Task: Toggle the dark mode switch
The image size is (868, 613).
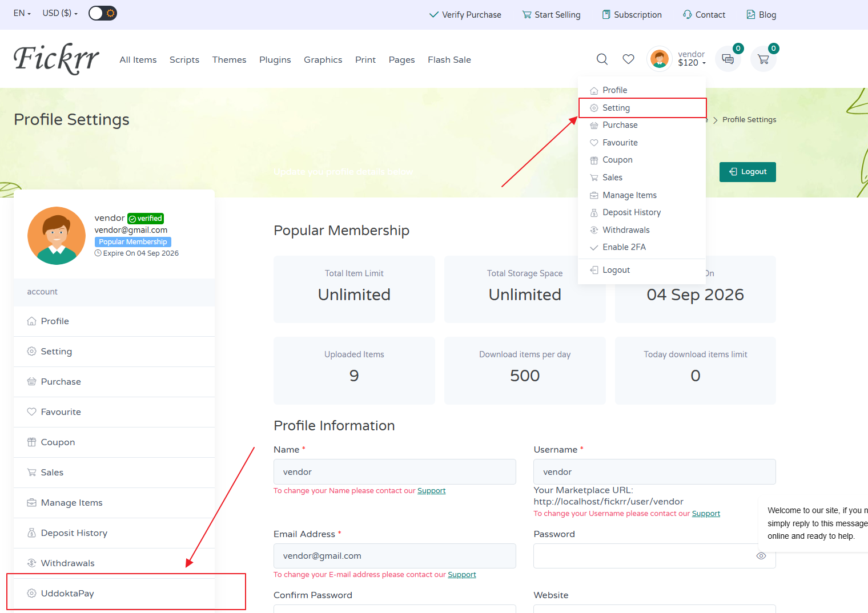Action: (102, 13)
